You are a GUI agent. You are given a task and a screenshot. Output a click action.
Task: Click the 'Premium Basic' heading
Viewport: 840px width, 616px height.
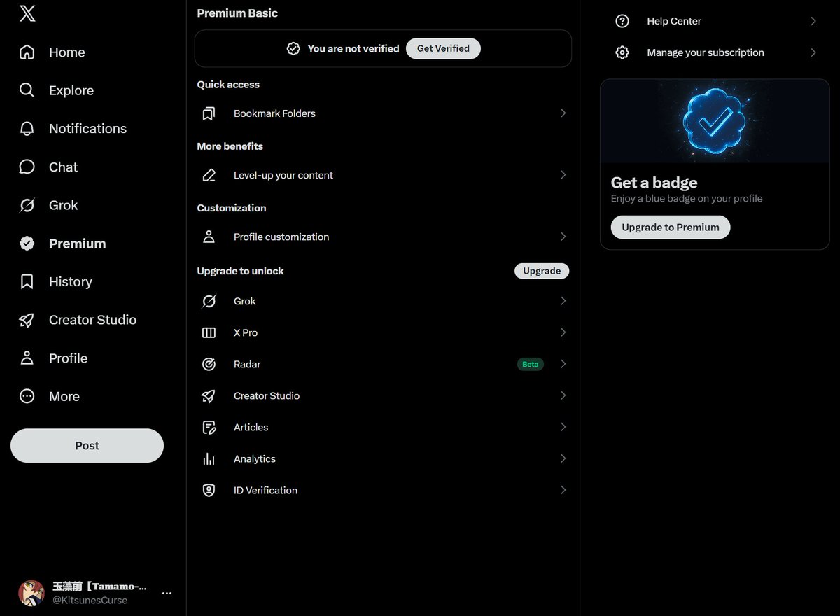237,13
